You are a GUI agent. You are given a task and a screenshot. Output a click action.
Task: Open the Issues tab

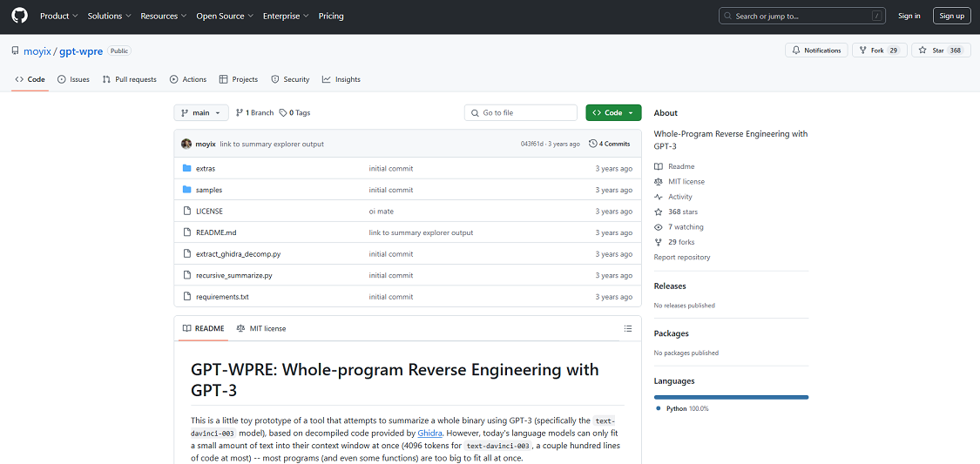pos(73,79)
